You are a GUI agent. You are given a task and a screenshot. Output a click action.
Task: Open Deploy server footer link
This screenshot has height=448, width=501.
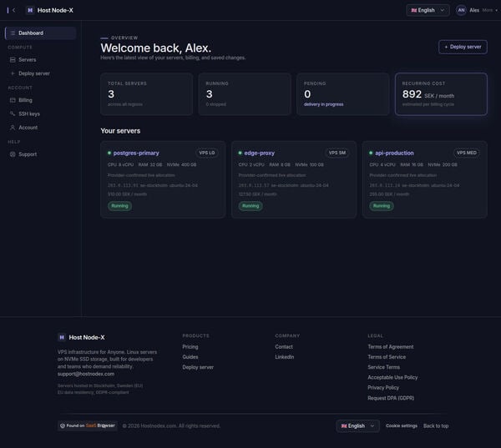pos(198,367)
